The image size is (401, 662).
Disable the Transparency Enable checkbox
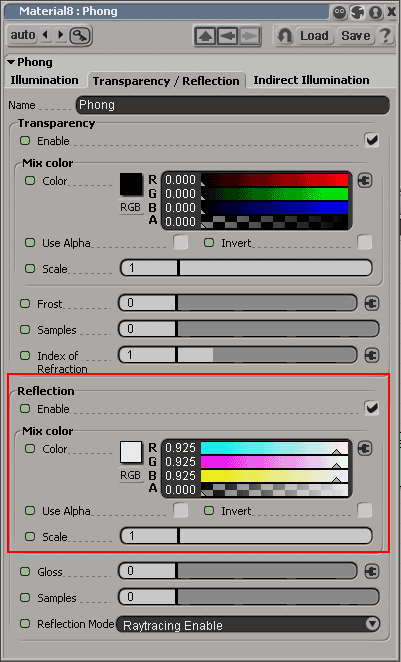(372, 140)
